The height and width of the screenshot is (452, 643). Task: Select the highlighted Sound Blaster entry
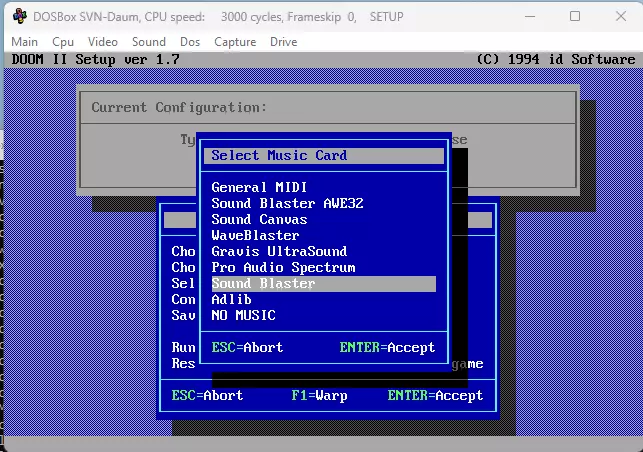[324, 284]
